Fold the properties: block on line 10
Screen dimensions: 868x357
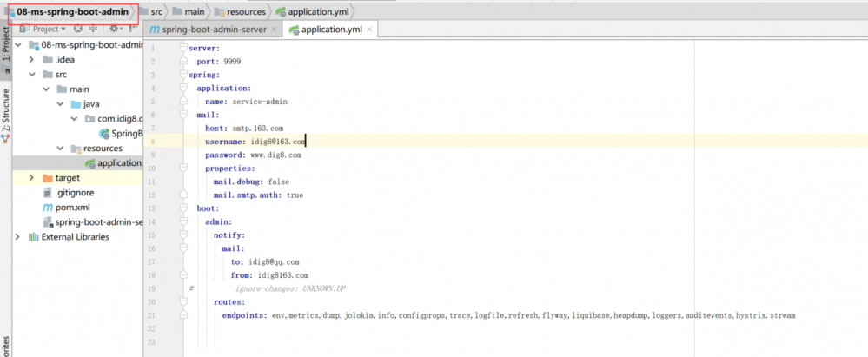pyautogui.click(x=184, y=169)
